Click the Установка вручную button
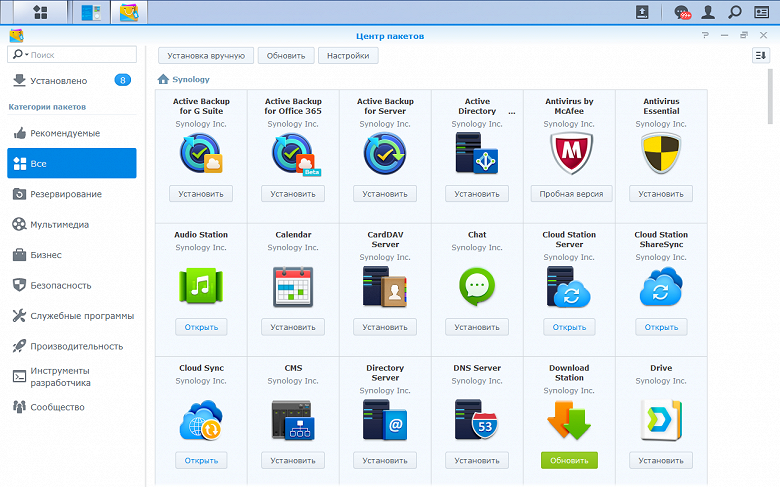 206,56
